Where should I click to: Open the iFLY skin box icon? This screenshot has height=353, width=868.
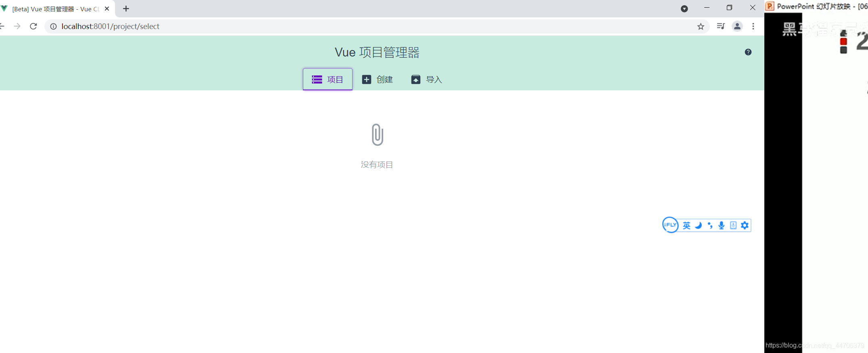pos(733,226)
